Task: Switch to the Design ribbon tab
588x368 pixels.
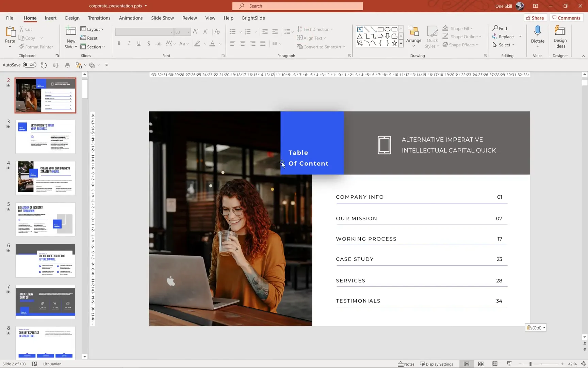Action: pos(72,18)
